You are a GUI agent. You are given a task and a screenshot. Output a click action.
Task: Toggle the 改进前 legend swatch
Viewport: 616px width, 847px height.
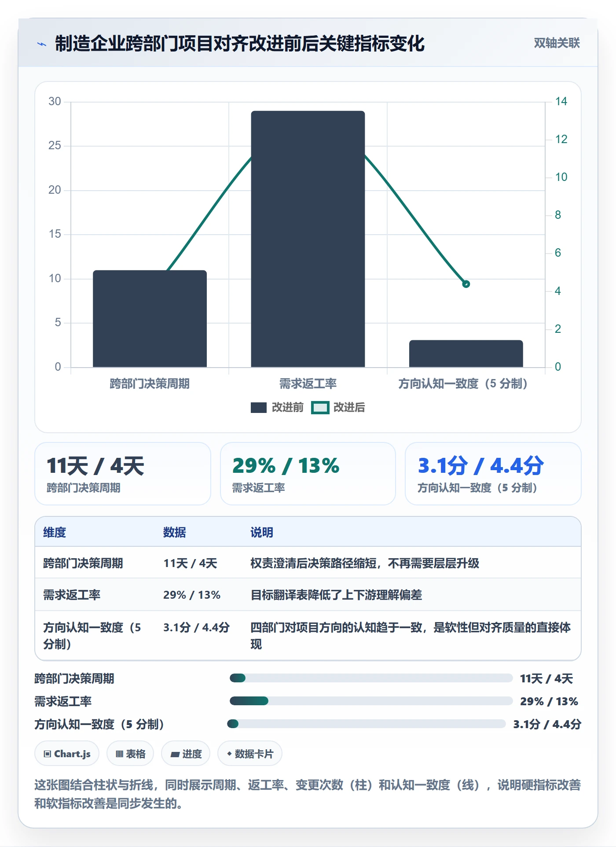[259, 408]
